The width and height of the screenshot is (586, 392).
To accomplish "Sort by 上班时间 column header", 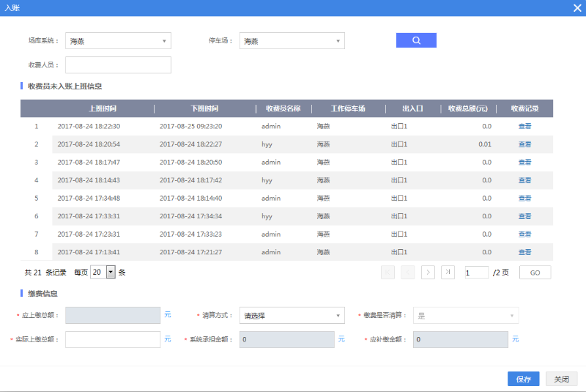I will (103, 108).
